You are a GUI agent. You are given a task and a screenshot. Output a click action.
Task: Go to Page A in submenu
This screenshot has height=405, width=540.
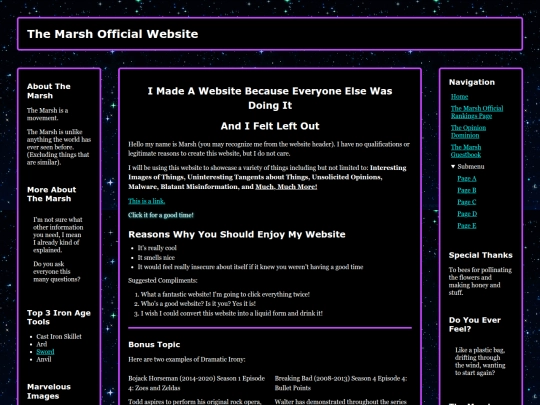(467, 178)
